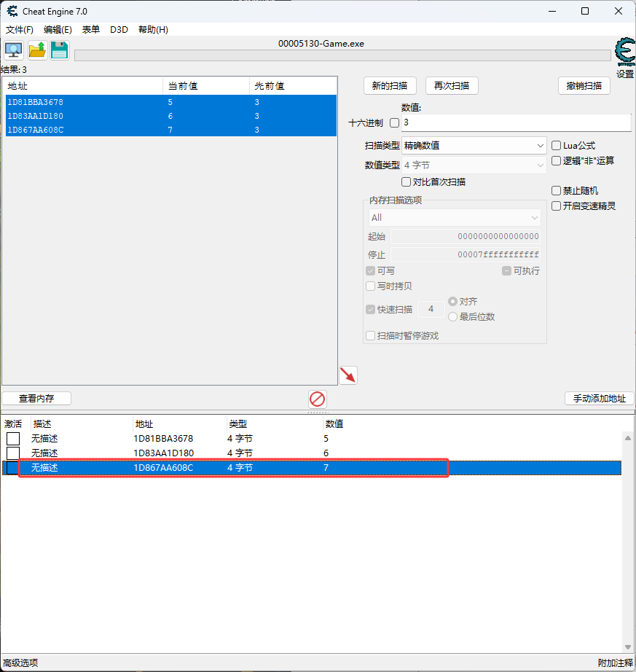This screenshot has width=636, height=672.
Task: Click the 激活 column header in address list
Action: pyautogui.click(x=13, y=424)
